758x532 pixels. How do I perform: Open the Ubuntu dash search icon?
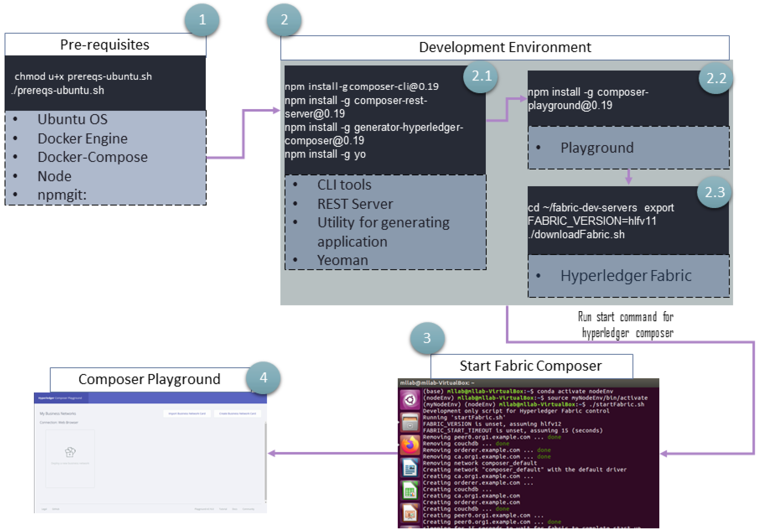[410, 400]
